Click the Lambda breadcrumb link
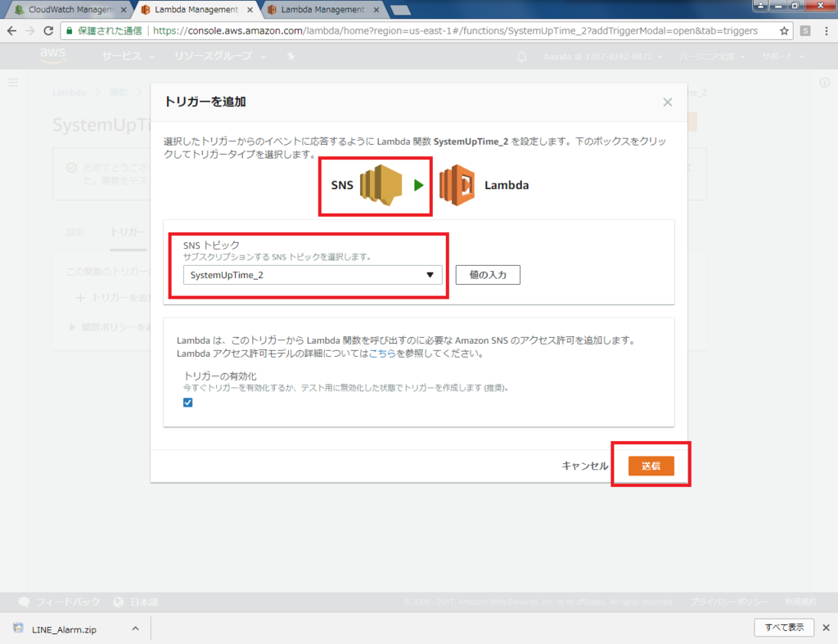The image size is (838, 644). [69, 92]
